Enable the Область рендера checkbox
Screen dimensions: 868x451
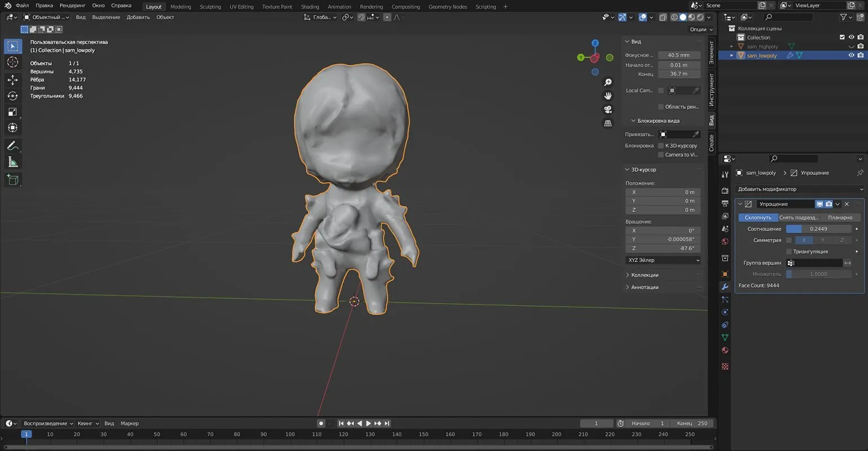point(661,107)
